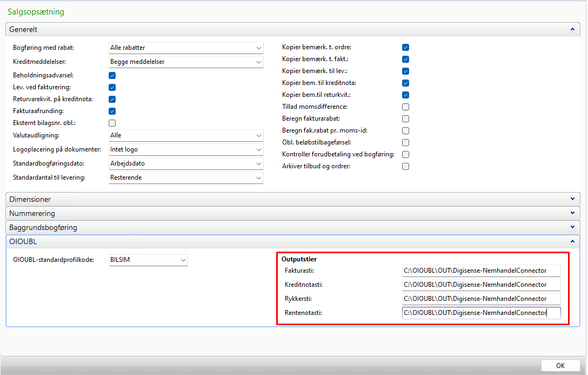Click the Rentenotasti path field
Viewport: 588px width, 375px height.
pos(481,313)
